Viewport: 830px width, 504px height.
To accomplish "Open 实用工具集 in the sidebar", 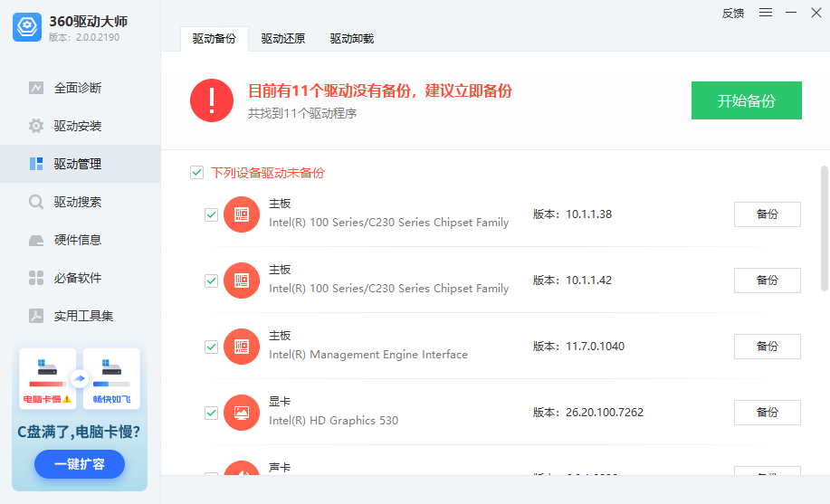I will coord(80,316).
